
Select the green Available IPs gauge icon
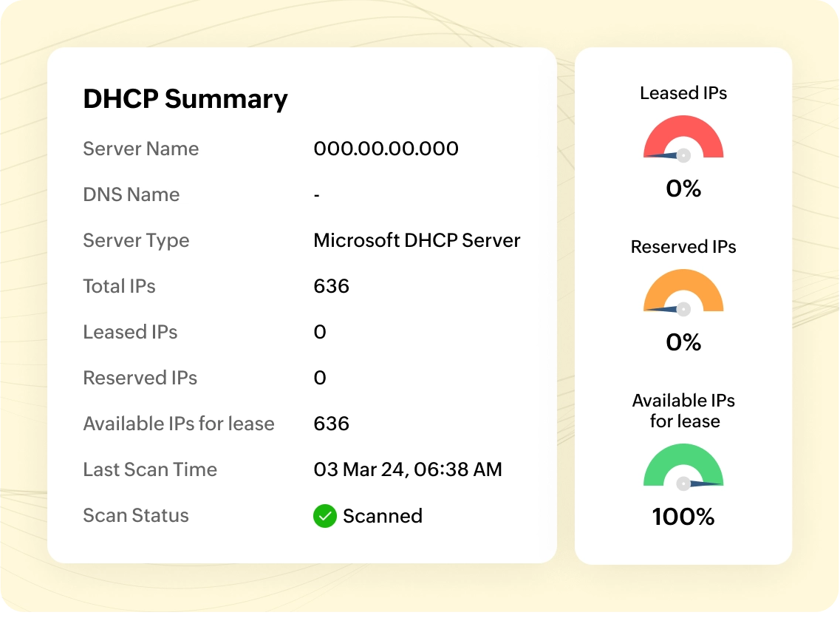click(683, 466)
